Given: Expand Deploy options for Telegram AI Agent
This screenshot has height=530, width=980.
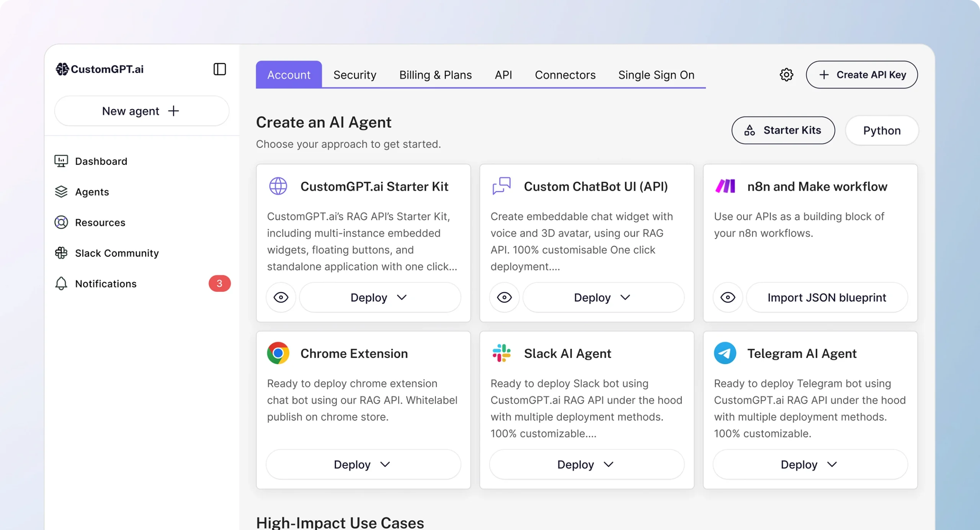Looking at the screenshot, I should 810,465.
